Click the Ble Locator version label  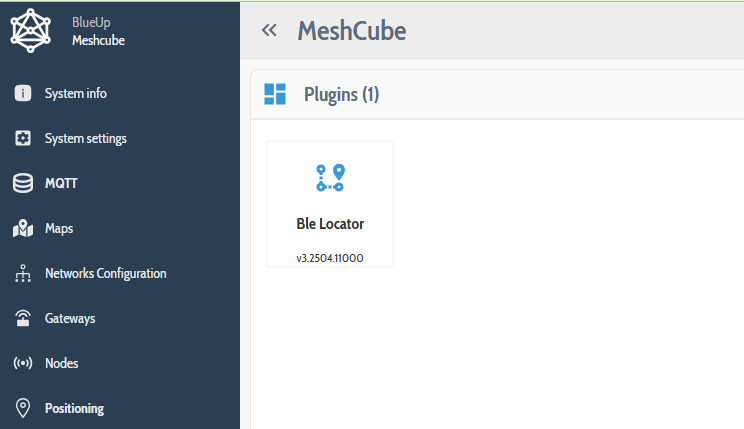[x=330, y=258]
